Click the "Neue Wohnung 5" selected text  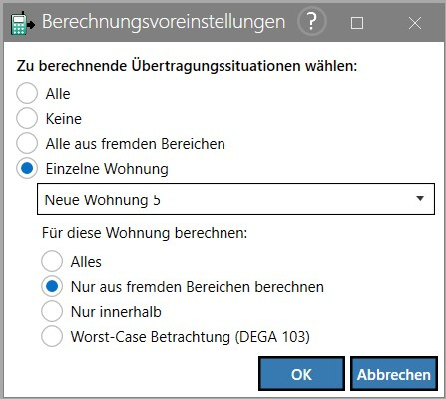point(102,200)
